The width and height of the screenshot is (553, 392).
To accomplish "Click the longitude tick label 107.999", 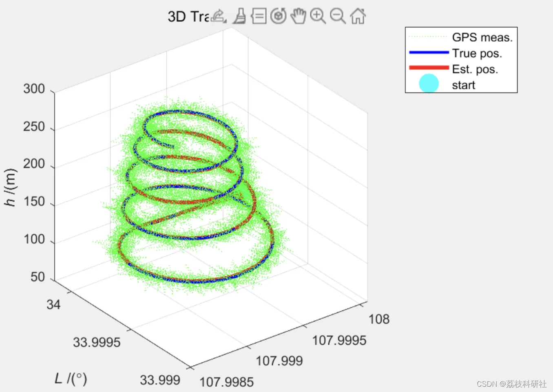I will tap(279, 361).
